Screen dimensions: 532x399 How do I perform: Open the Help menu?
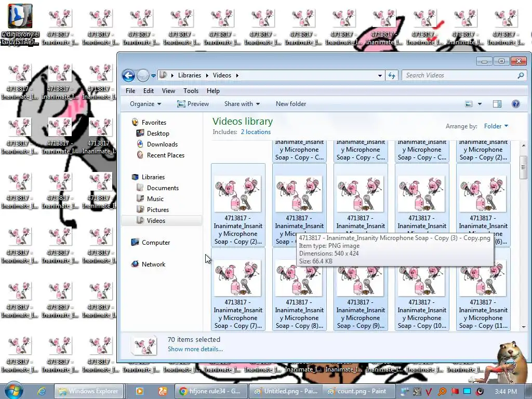click(213, 91)
